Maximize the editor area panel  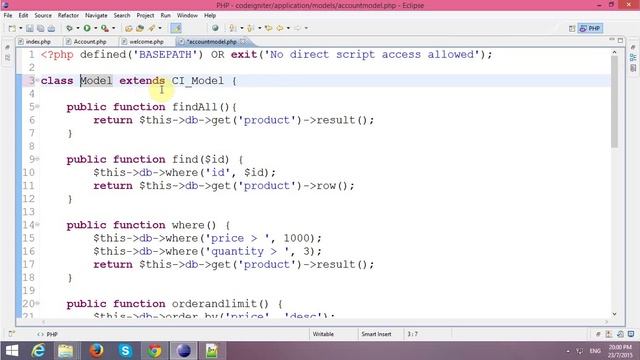(620, 40)
